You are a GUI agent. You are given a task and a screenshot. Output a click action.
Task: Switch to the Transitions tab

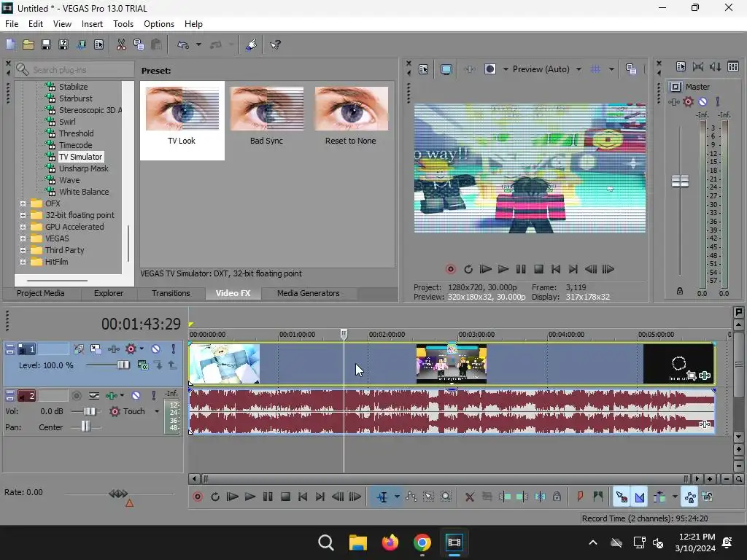click(x=171, y=293)
